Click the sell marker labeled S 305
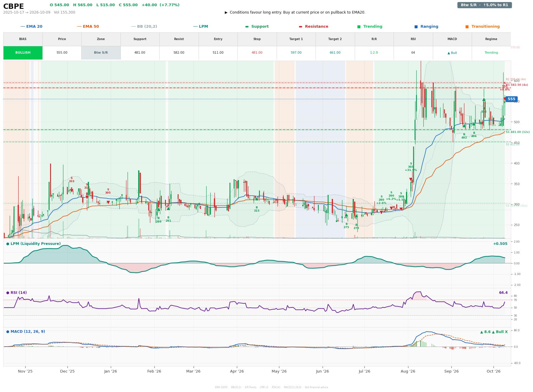533x392 pixels. tap(108, 202)
